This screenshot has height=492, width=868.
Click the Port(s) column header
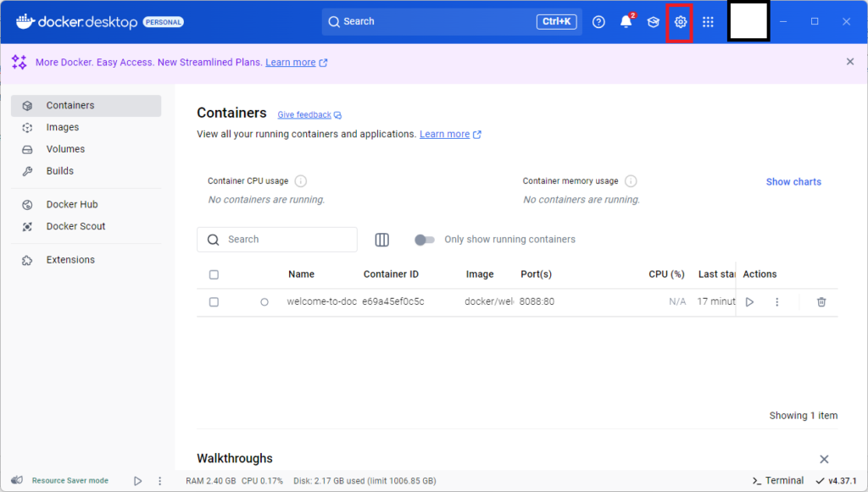click(536, 274)
